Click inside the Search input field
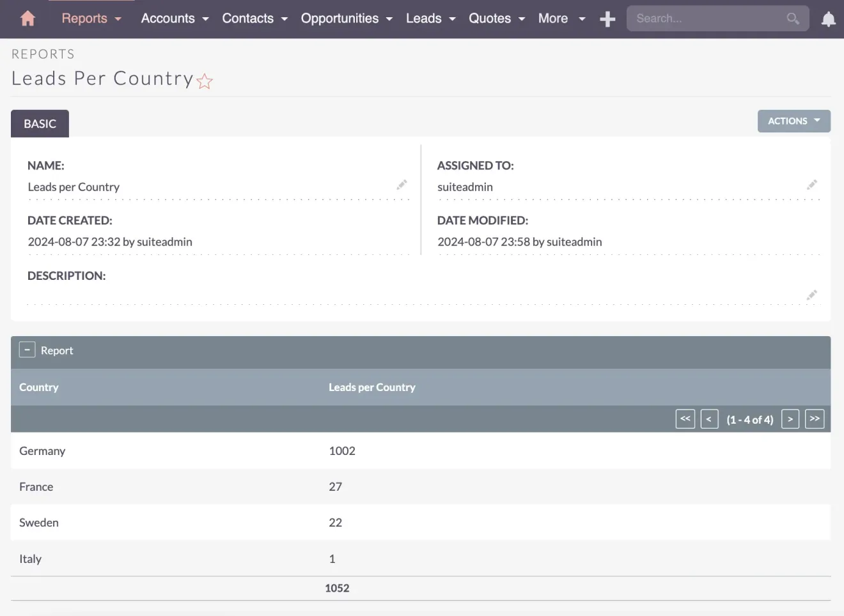This screenshot has width=844, height=616. point(703,19)
